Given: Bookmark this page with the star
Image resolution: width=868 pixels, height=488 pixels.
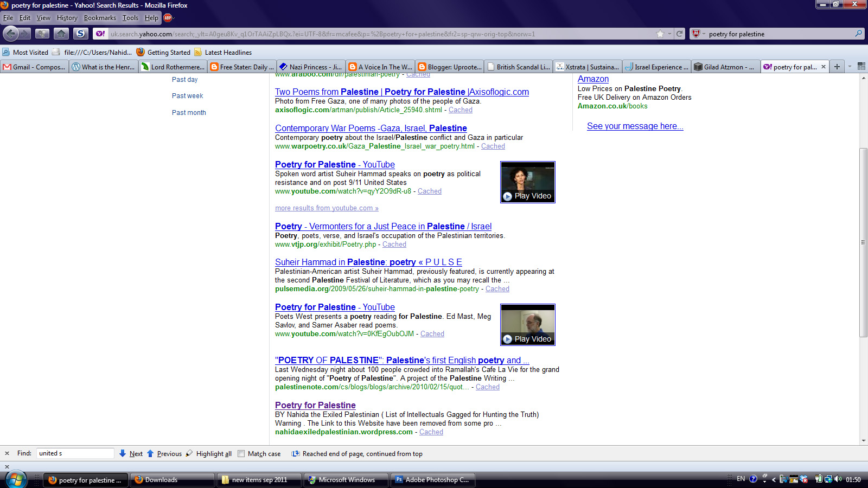Looking at the screenshot, I should click(660, 34).
